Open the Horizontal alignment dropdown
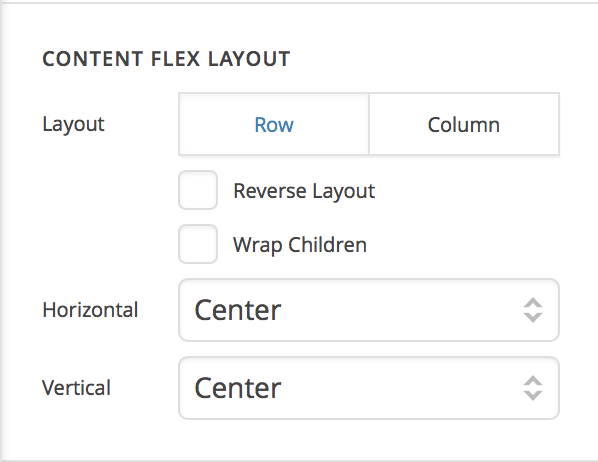This screenshot has width=598, height=462. pyautogui.click(x=369, y=310)
